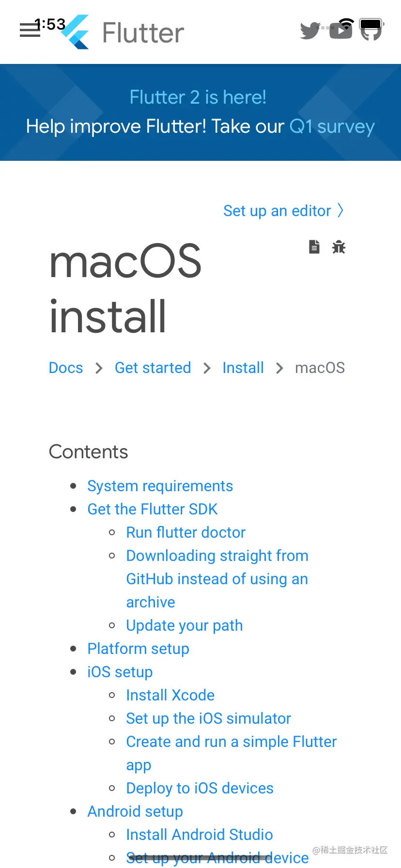Go to next page Set up an editor
Image resolution: width=401 pixels, height=868 pixels.
[x=283, y=211]
